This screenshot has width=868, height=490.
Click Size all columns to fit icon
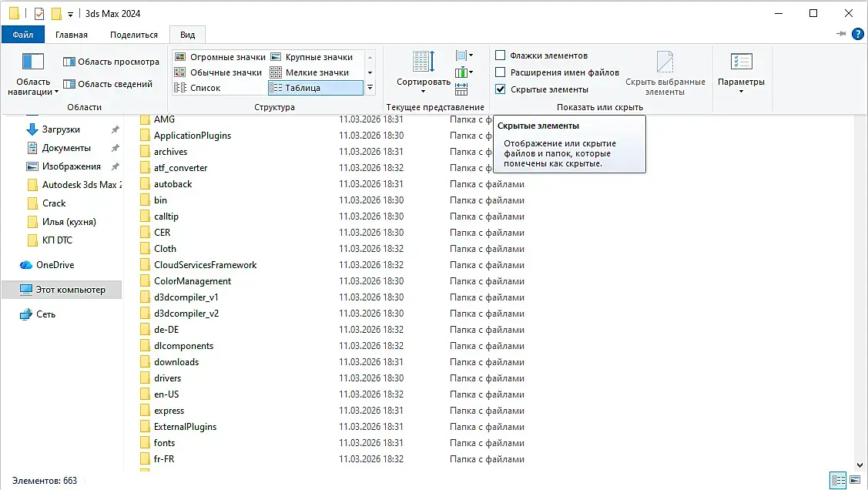(461, 89)
